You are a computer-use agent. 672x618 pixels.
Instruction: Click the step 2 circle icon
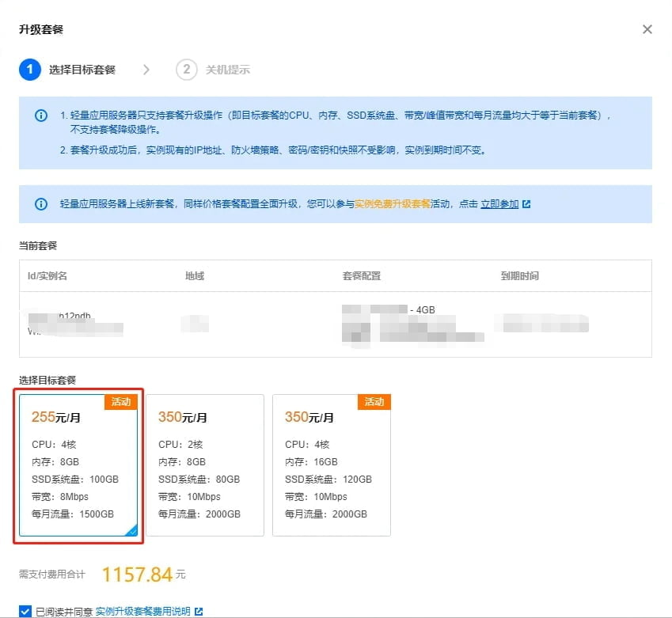click(186, 70)
